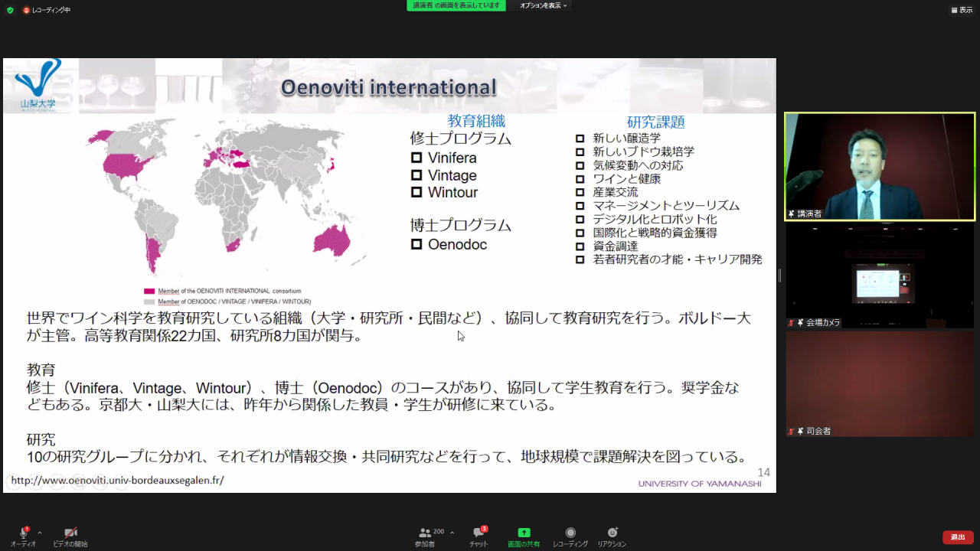Click the 山梨大学 logo on the slide

(x=38, y=84)
